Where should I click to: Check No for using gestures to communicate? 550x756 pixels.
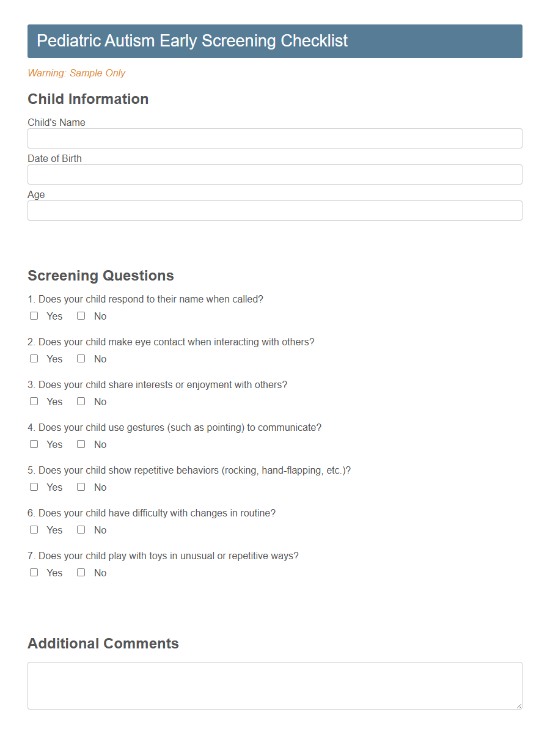81,444
